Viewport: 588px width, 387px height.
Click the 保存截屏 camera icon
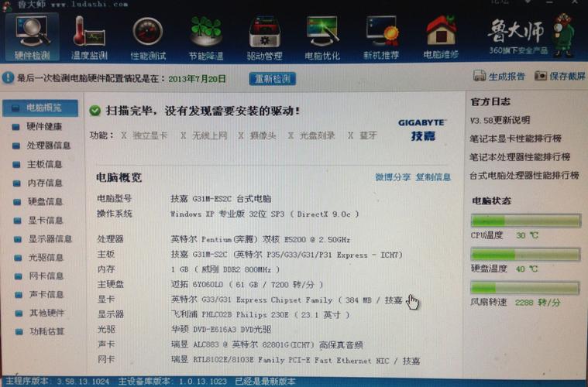[x=540, y=76]
